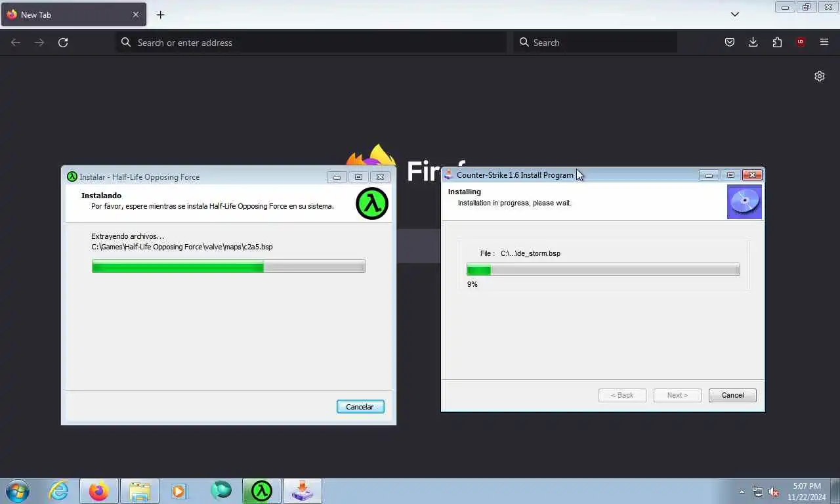Open Save to Pocket icon
Screen dimensions: 840x504
coord(730,43)
